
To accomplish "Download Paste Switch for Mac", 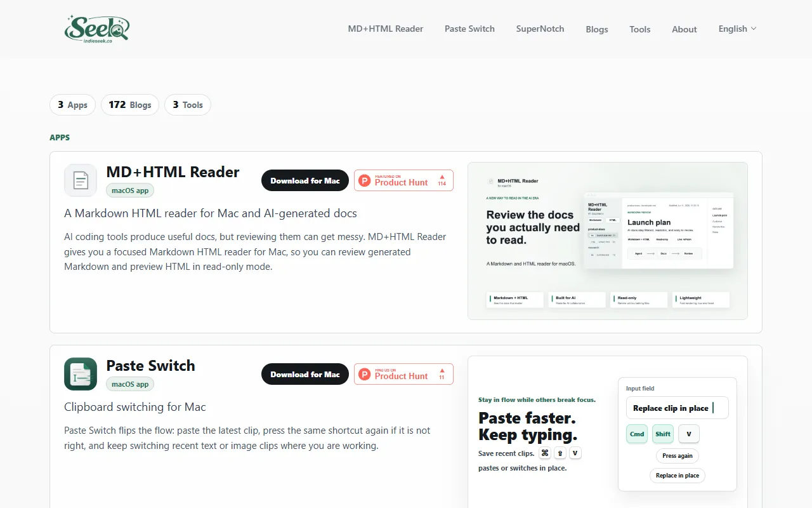I will coord(305,374).
